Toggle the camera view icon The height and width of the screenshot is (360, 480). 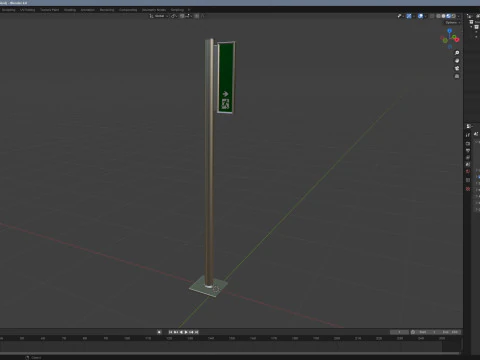(457, 68)
